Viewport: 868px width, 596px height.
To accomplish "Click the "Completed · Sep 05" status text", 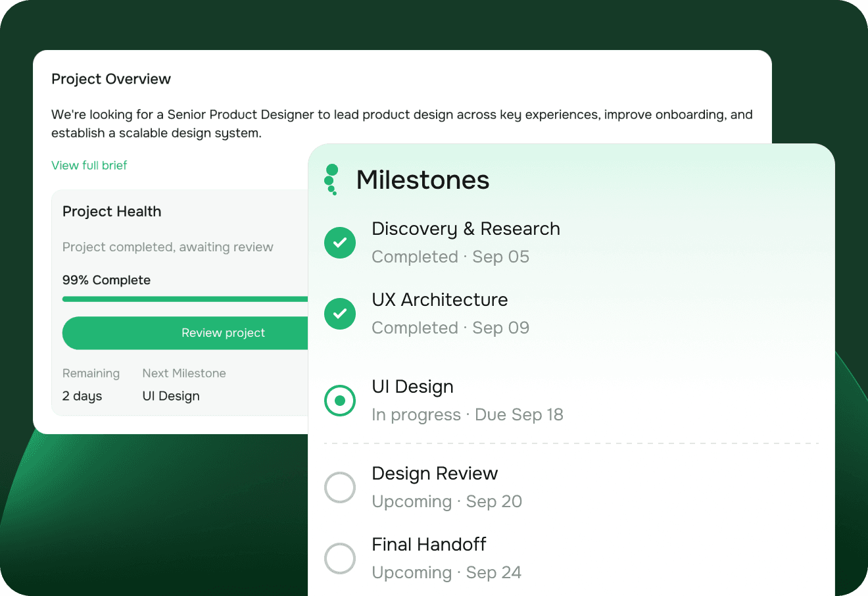I will coord(450,257).
